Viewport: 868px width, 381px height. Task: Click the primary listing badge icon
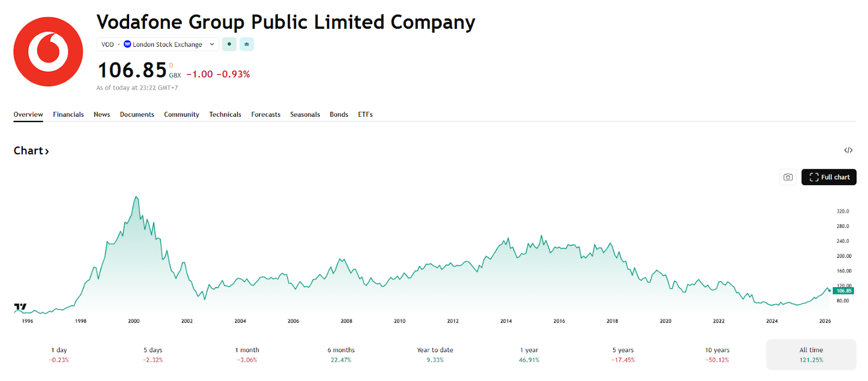tap(246, 44)
